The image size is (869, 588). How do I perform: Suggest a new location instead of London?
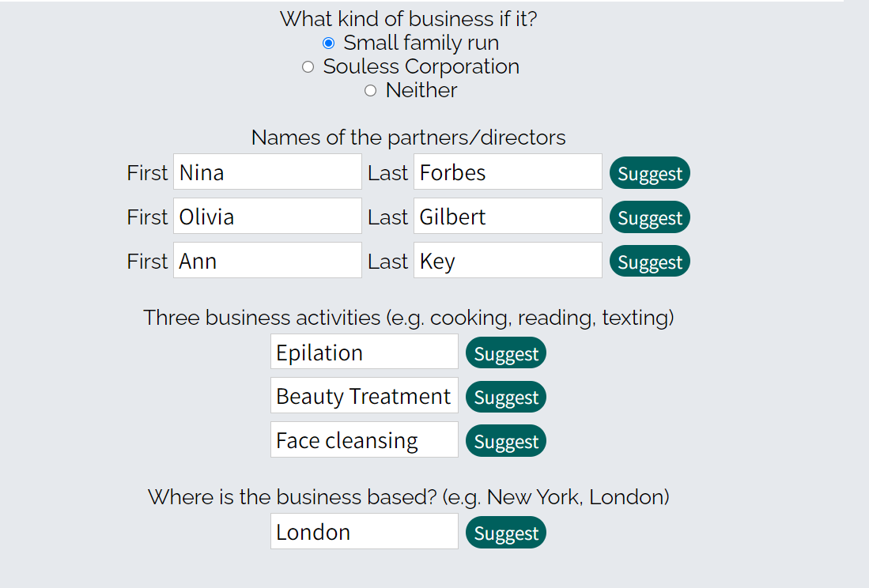505,533
